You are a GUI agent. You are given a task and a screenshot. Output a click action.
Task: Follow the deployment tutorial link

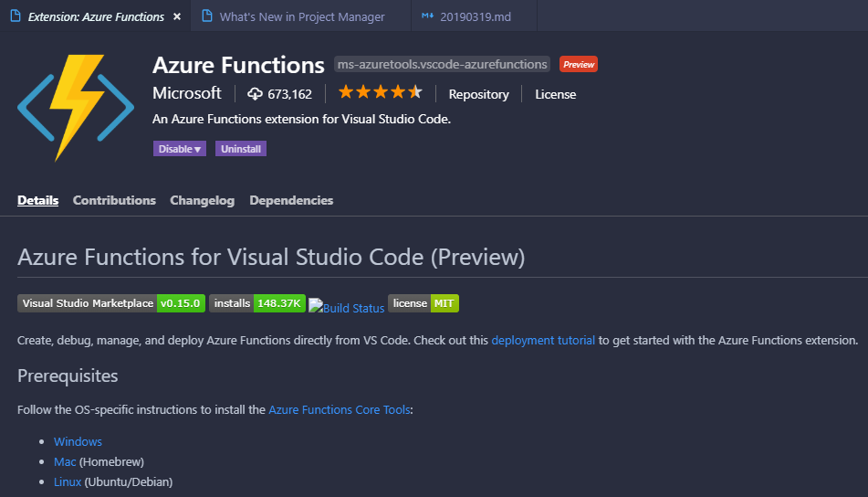click(x=543, y=340)
